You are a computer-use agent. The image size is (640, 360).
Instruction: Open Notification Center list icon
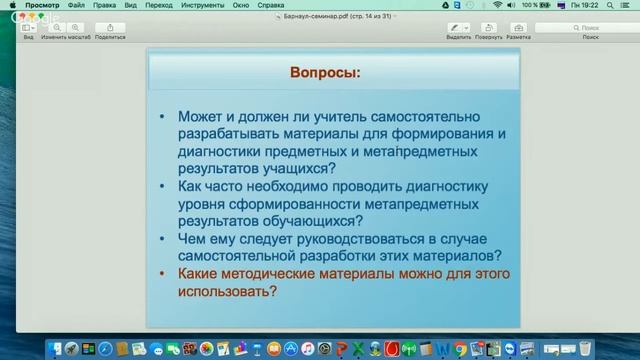(625, 5)
